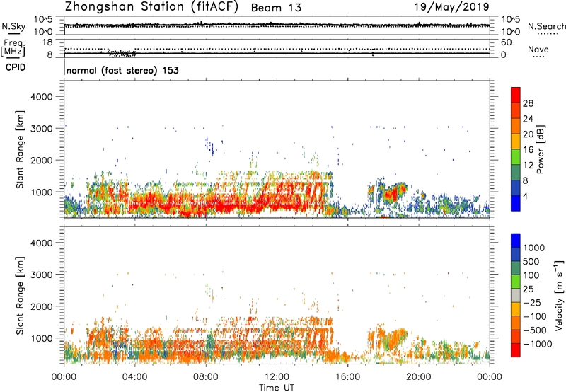Click the '-500' tick on velocity colorbar

(x=536, y=330)
